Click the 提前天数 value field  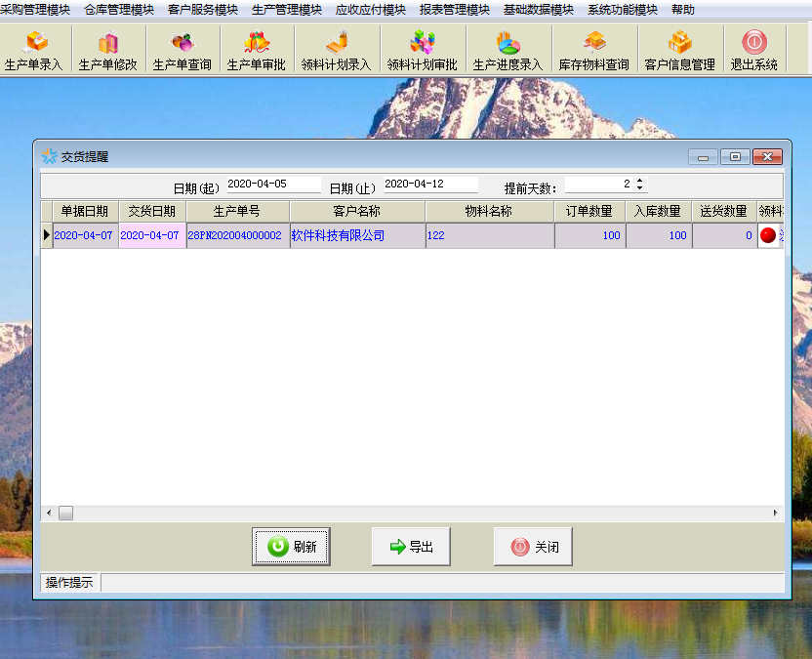click(599, 184)
